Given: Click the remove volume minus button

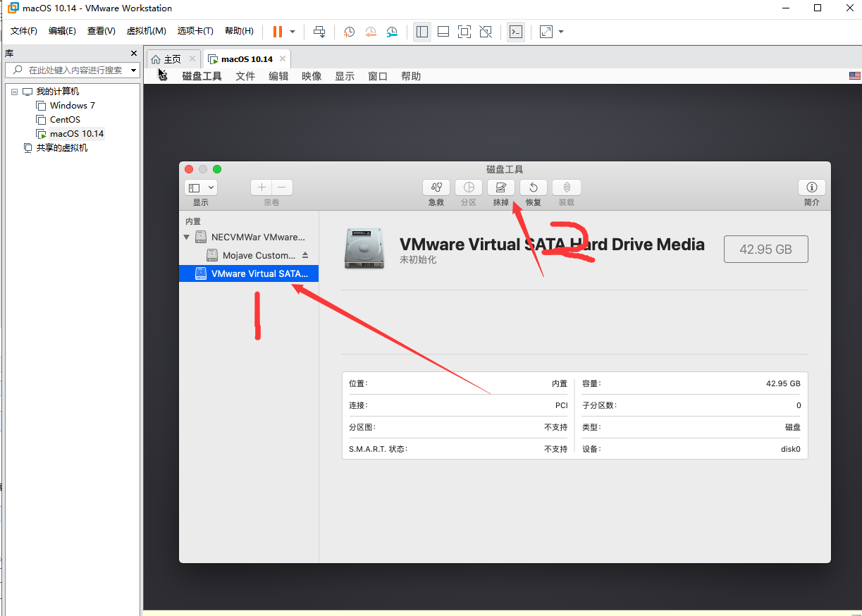Looking at the screenshot, I should (x=282, y=187).
